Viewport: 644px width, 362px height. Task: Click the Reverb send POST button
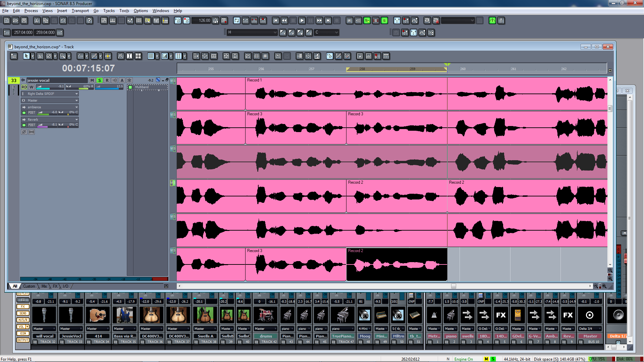32,125
